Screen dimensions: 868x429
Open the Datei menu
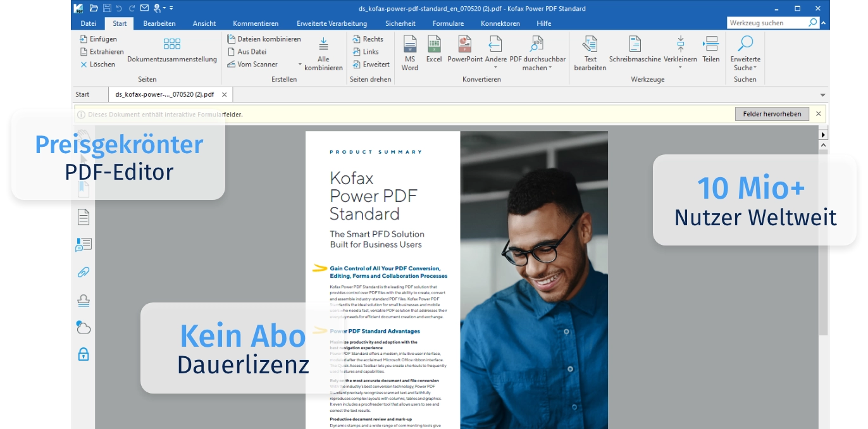(89, 23)
